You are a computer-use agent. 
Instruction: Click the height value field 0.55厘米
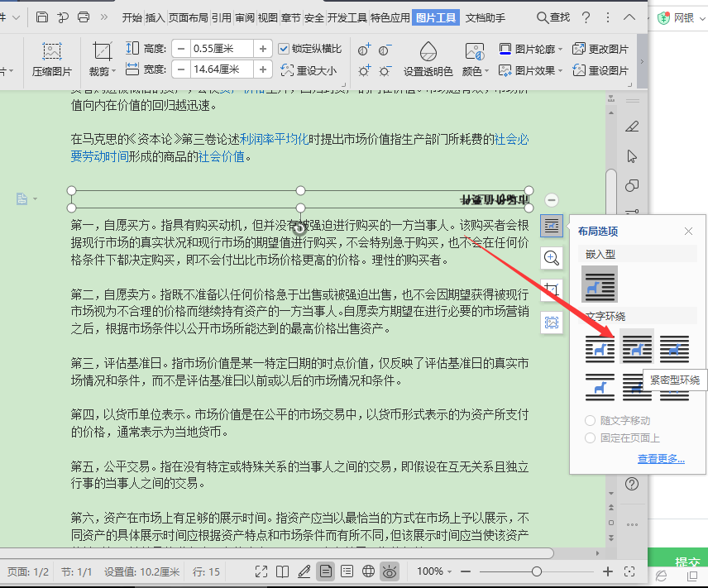pyautogui.click(x=221, y=48)
